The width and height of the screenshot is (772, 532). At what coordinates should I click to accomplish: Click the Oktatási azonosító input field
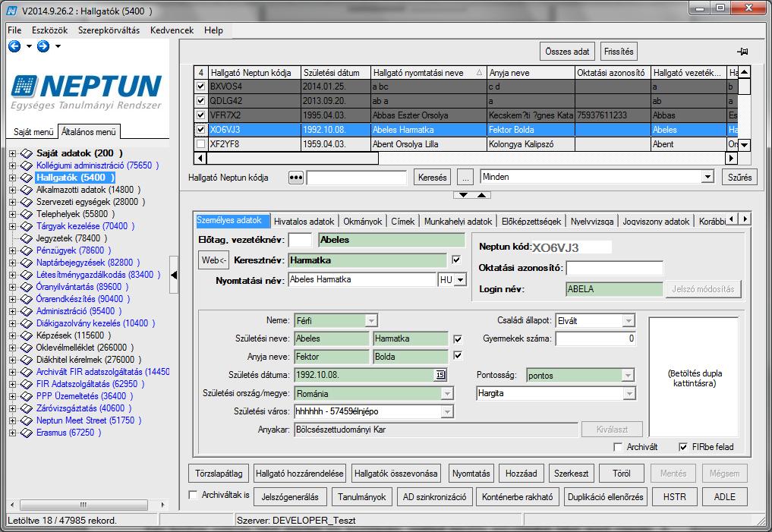[x=614, y=268]
